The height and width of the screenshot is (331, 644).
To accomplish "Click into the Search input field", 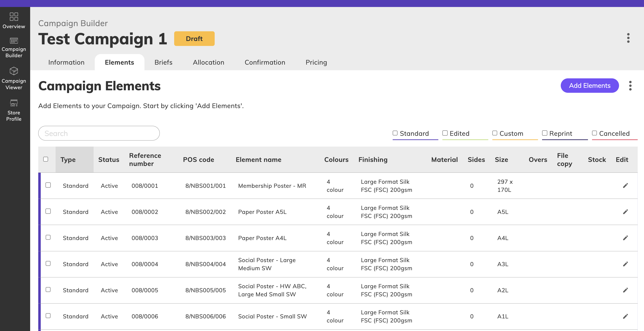I will pyautogui.click(x=99, y=133).
